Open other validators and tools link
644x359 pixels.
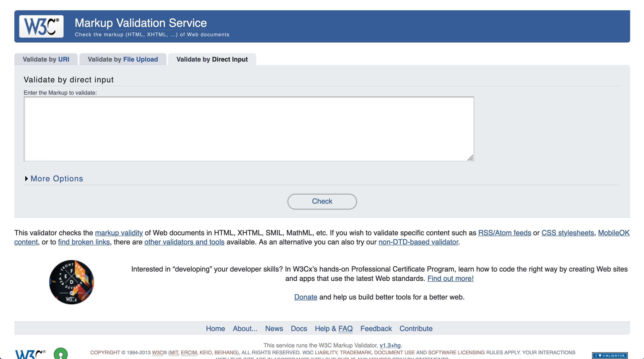coord(184,242)
